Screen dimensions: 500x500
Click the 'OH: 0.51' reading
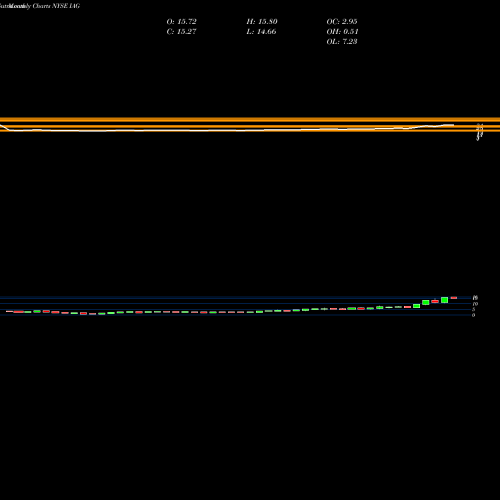click(x=342, y=32)
